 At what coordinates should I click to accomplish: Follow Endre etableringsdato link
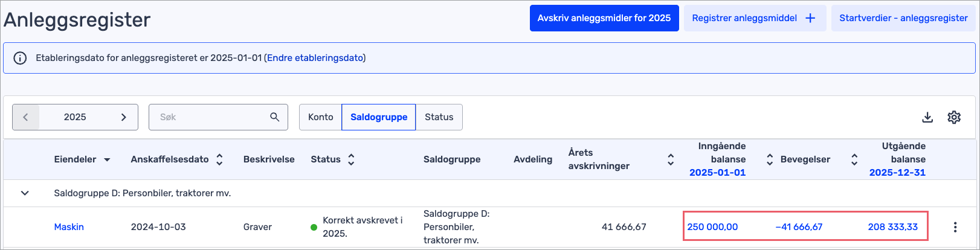pos(315,58)
